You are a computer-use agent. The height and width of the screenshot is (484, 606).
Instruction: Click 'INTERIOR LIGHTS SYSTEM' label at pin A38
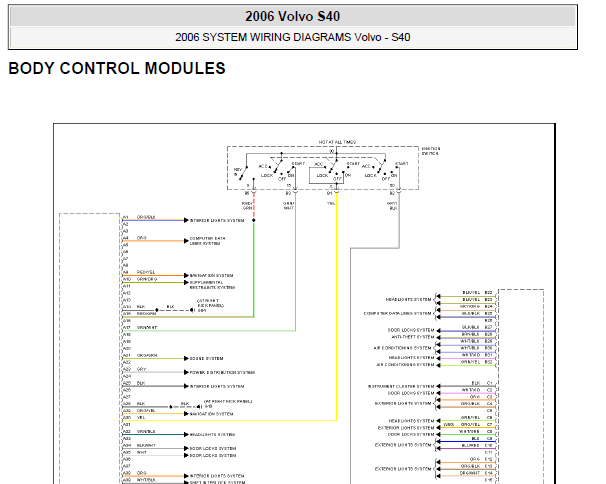point(217,476)
